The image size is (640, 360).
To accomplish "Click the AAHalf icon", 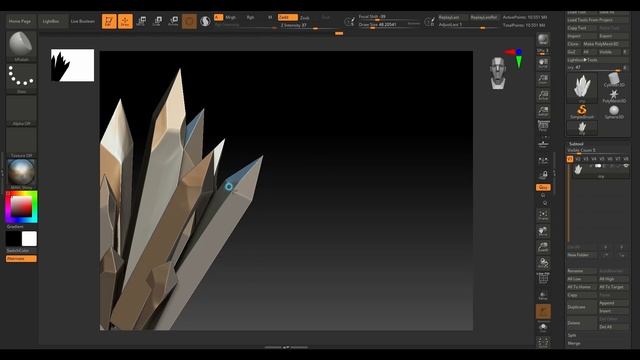I will coord(543,111).
